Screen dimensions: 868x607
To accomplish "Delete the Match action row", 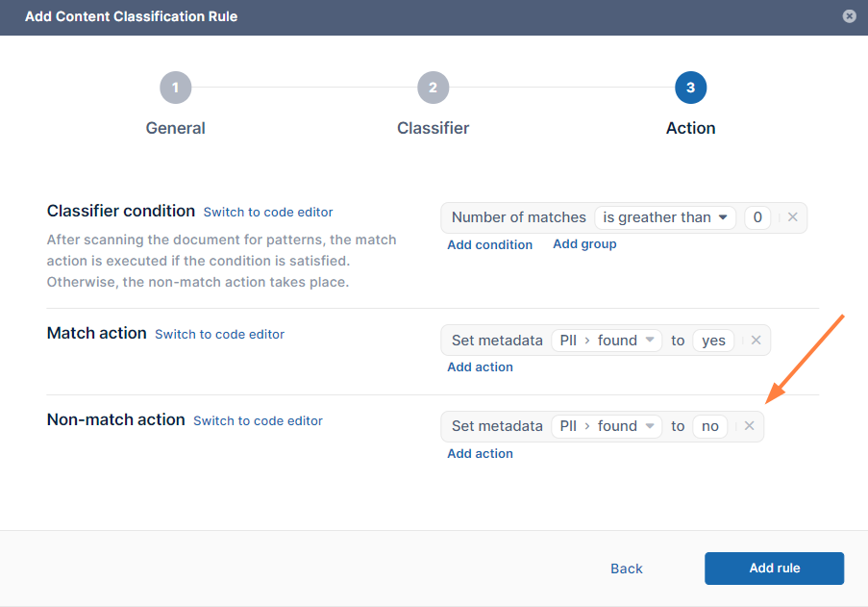I will coord(756,341).
